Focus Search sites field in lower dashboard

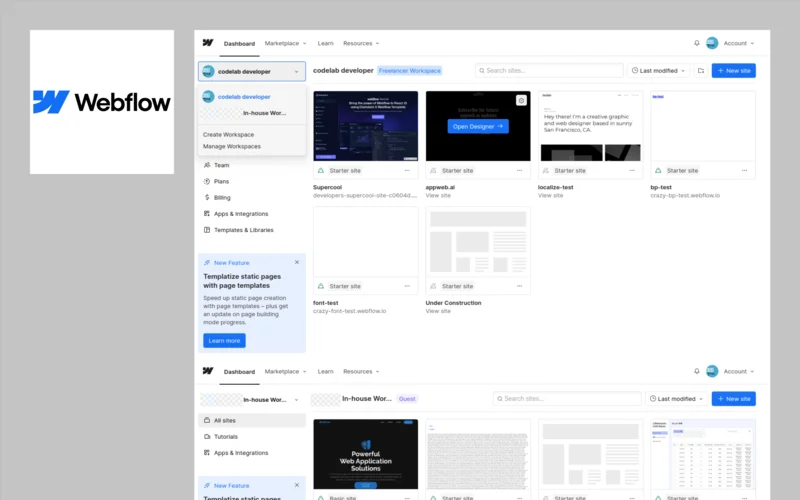point(567,398)
